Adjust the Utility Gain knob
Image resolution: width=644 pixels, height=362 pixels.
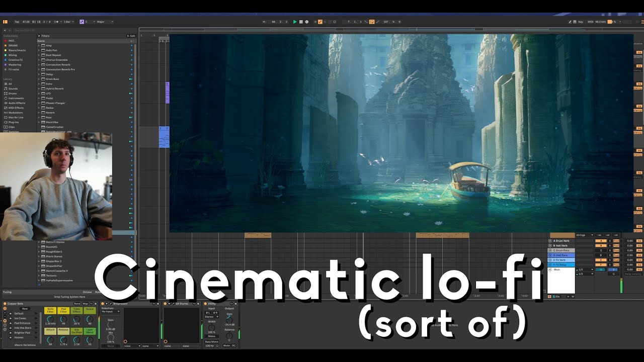pyautogui.click(x=229, y=319)
